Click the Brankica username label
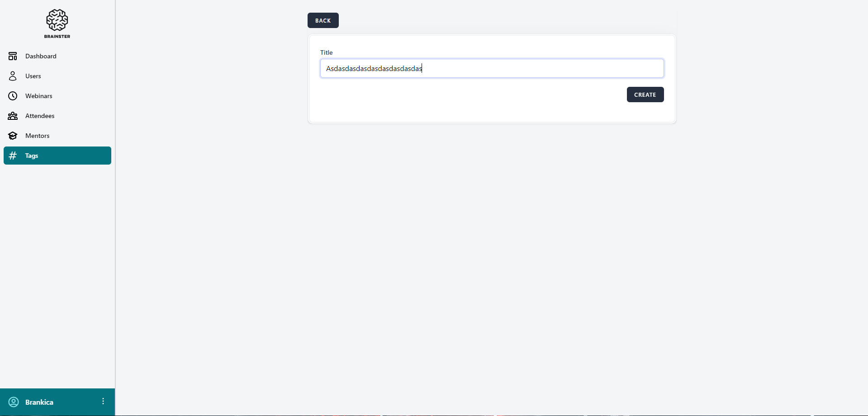 tap(39, 402)
